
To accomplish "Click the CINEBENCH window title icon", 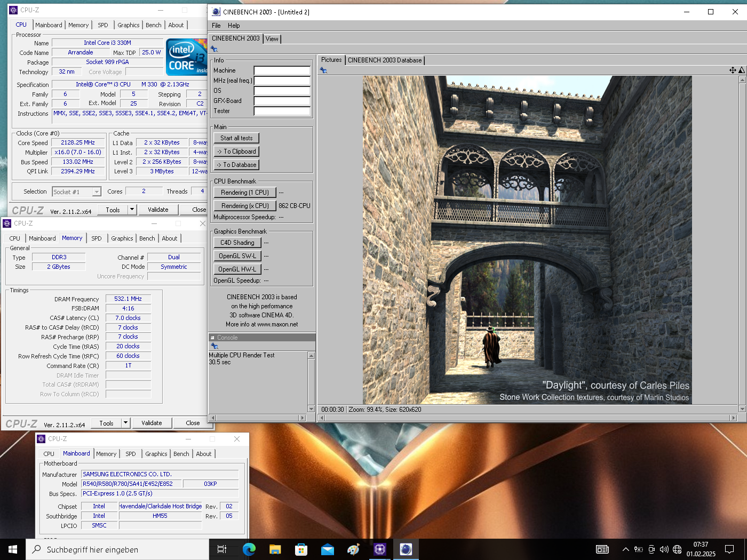I will pos(216,12).
